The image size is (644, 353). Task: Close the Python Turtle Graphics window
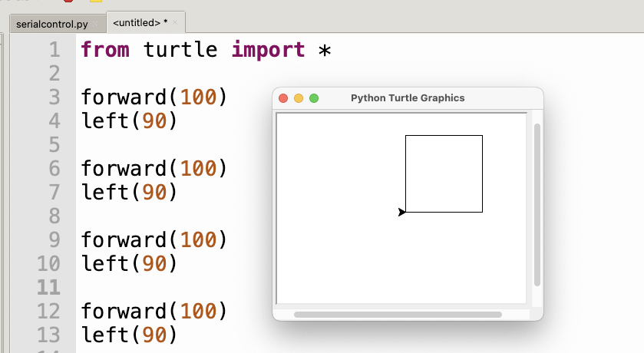point(283,98)
